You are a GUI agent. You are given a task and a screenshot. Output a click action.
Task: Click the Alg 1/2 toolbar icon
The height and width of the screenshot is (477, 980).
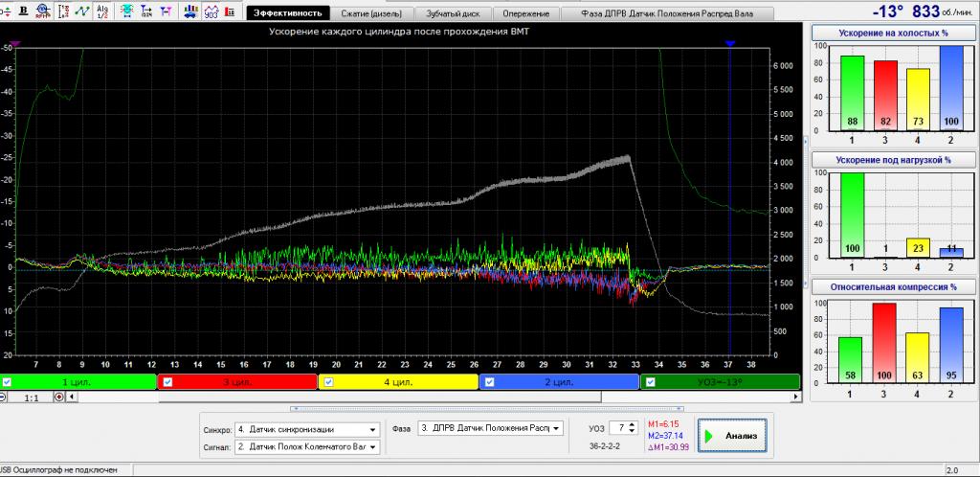[102, 11]
